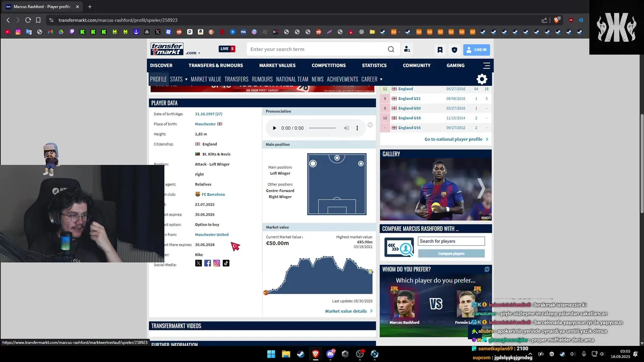This screenshot has height=362, width=644.
Task: Open the Marcus Rashford gallery photo
Action: [x=436, y=190]
